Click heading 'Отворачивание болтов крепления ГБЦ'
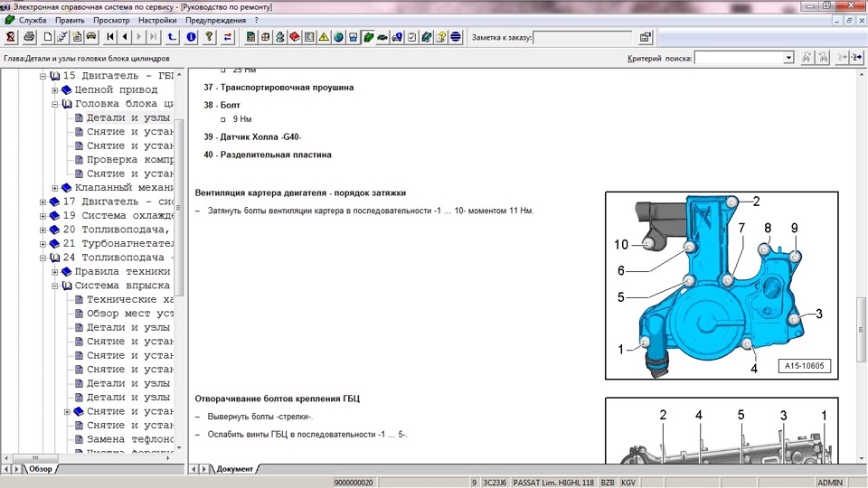This screenshot has height=488, width=868. tap(278, 399)
